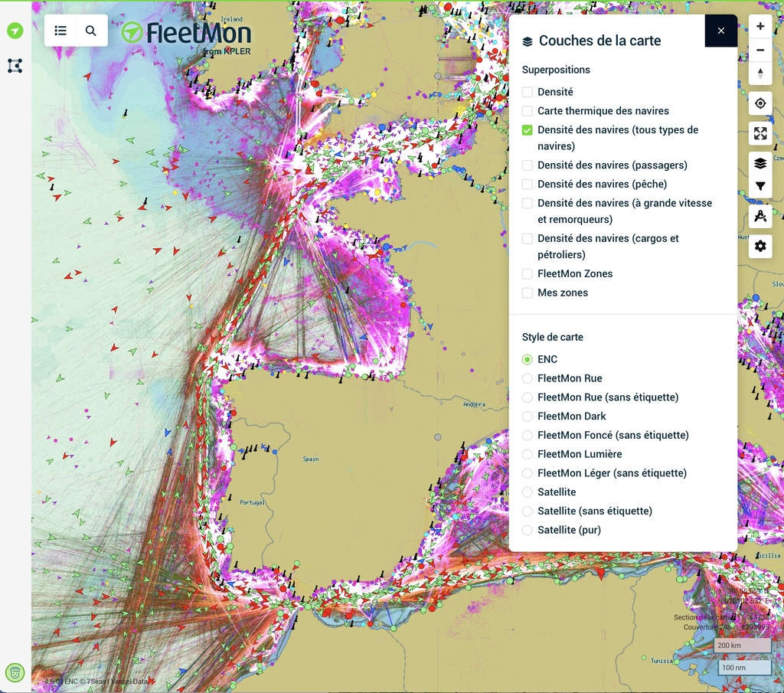
Task: Locate my position with crosshair icon
Action: [x=759, y=103]
